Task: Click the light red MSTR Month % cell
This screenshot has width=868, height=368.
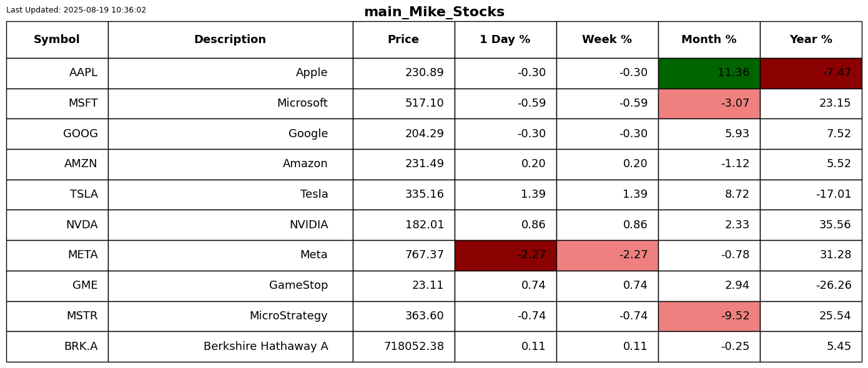Action: pyautogui.click(x=709, y=316)
